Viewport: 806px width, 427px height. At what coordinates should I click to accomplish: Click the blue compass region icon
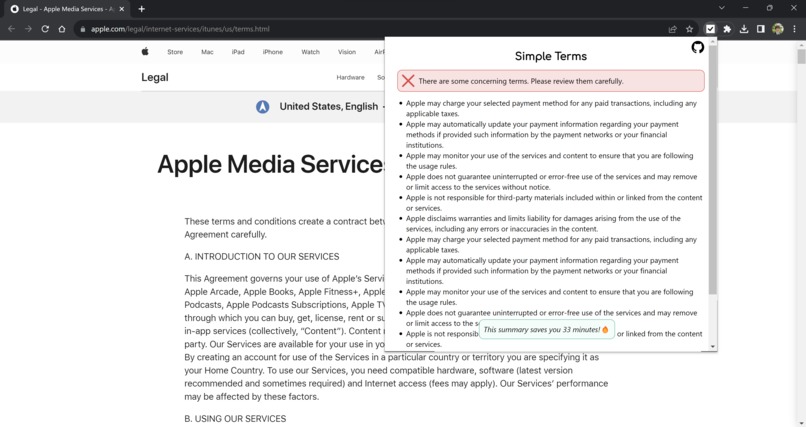[263, 107]
